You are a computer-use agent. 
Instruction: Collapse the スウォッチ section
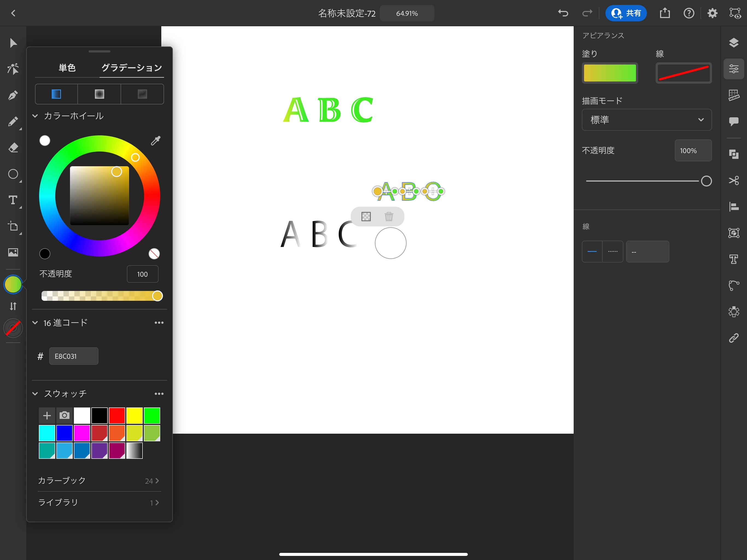click(35, 393)
